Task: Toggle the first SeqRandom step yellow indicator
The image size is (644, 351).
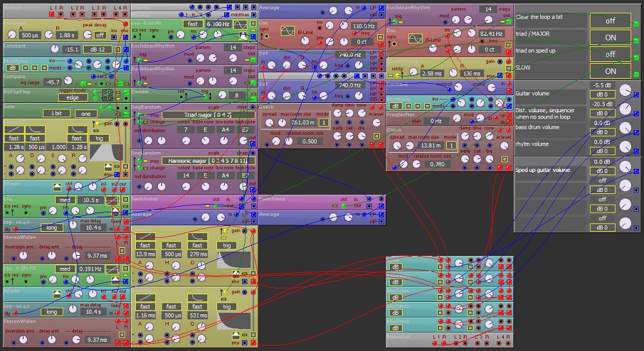Action: (146, 115)
